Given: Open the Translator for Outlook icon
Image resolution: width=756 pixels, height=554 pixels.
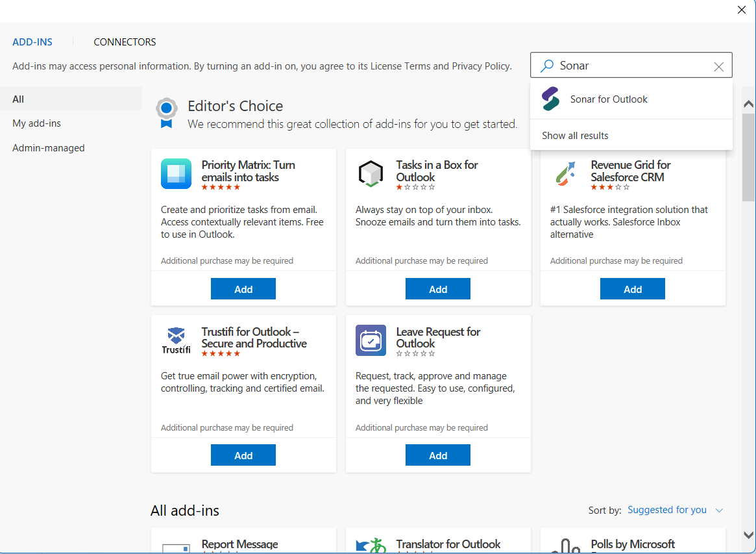Looking at the screenshot, I should tap(371, 546).
